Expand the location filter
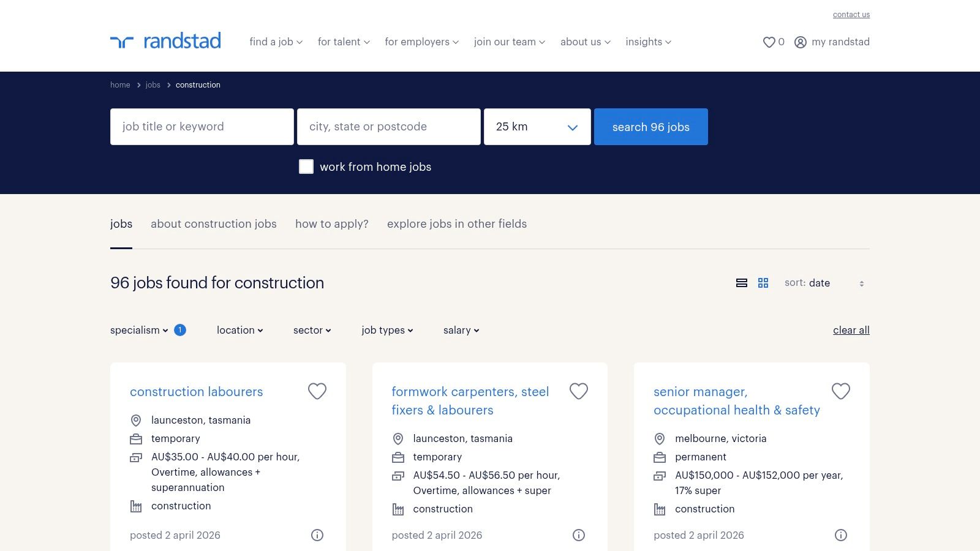Image resolution: width=980 pixels, height=551 pixels. 239,330
